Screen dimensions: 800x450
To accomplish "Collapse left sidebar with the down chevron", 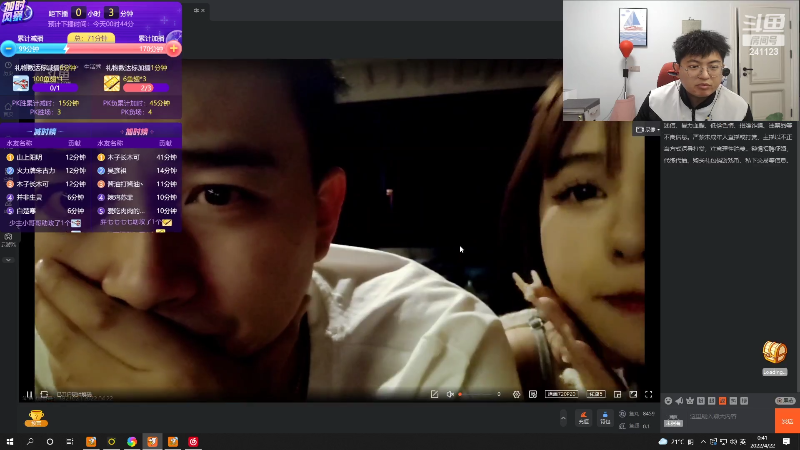I will click(x=8, y=260).
